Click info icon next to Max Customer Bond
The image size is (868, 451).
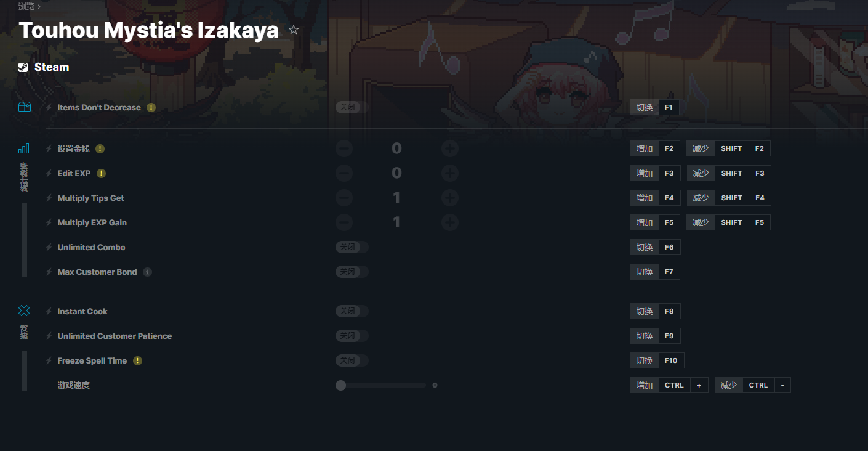(x=148, y=272)
